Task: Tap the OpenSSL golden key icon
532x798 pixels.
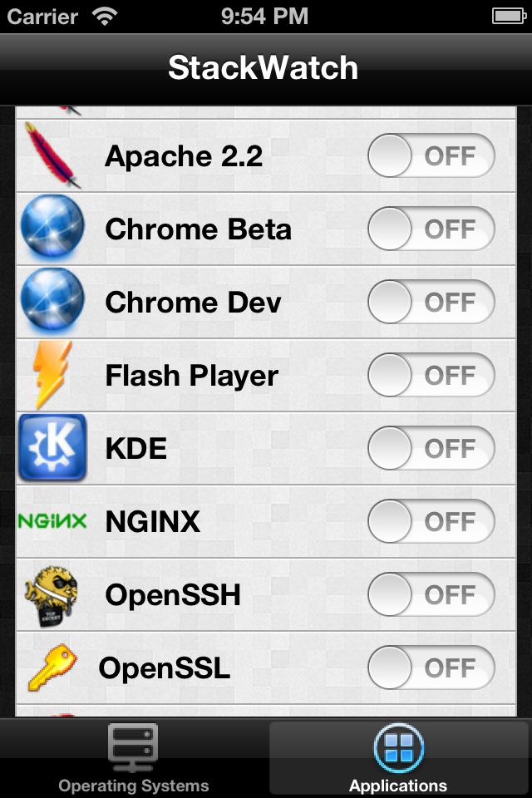Action: pyautogui.click(x=52, y=667)
